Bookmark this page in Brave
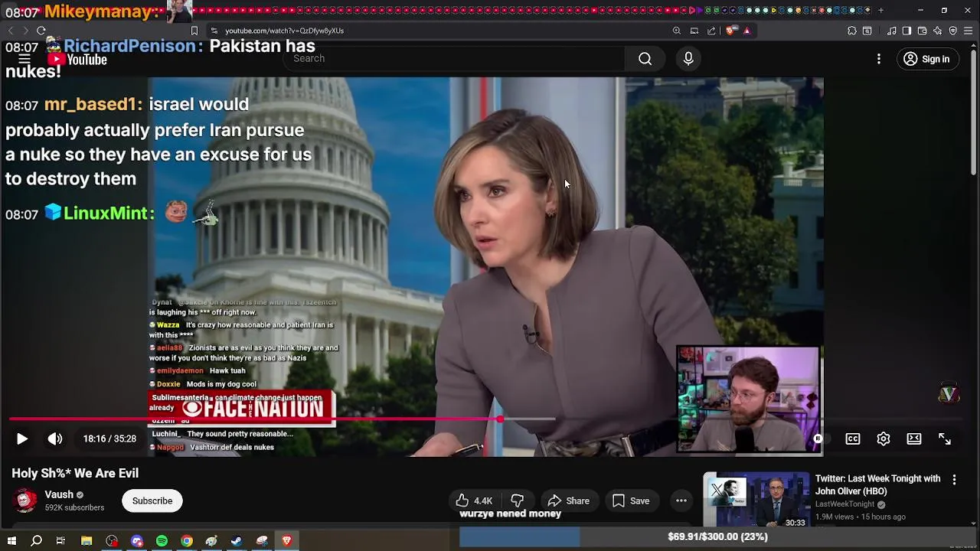This screenshot has width=980, height=551. point(194,31)
